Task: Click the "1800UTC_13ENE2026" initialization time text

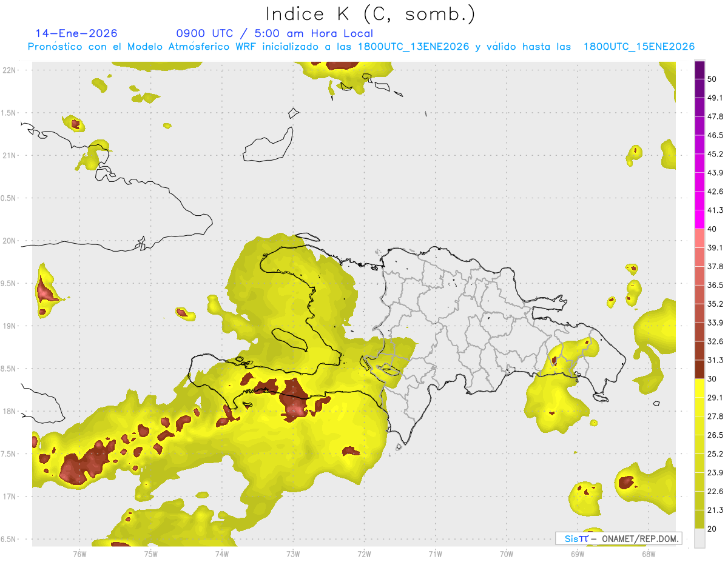Action: (414, 47)
